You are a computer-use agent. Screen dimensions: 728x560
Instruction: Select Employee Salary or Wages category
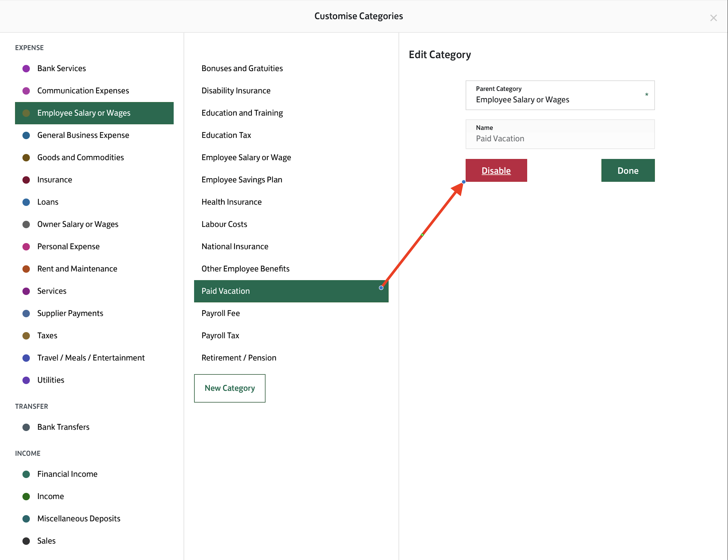tap(94, 113)
